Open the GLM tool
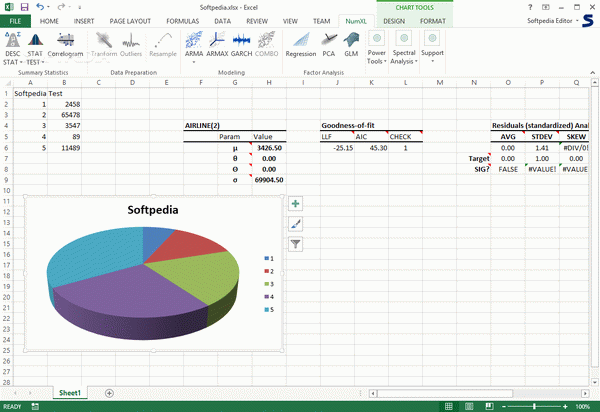600x412 pixels. 351,45
